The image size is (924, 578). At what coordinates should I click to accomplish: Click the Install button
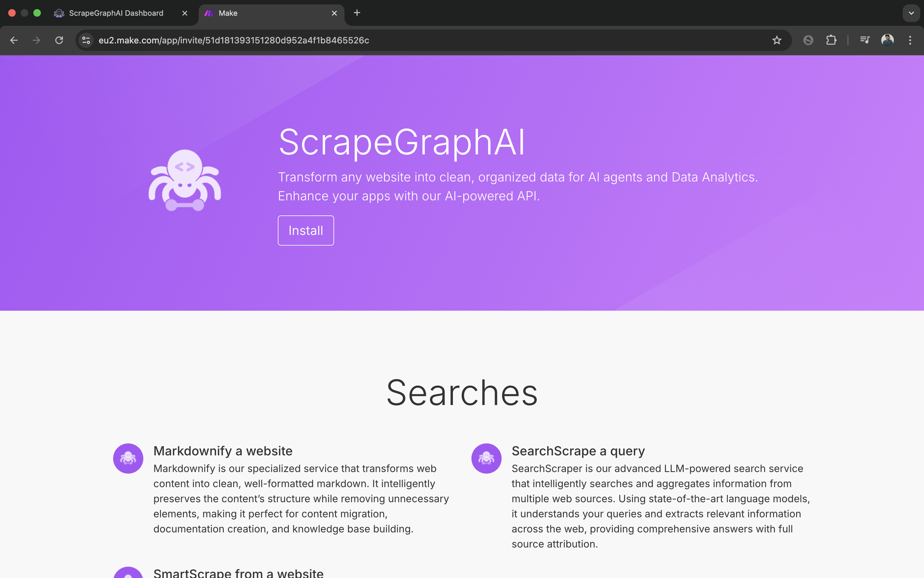pos(305,231)
